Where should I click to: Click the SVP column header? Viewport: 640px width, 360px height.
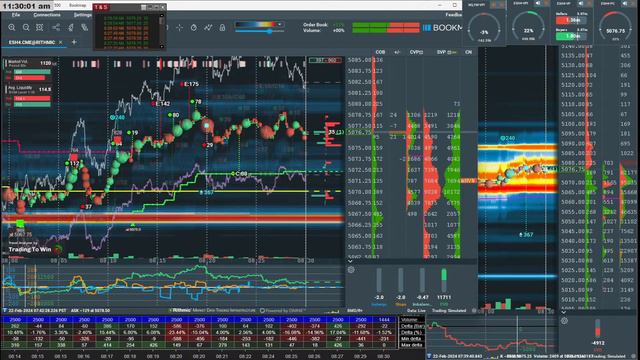click(446, 52)
